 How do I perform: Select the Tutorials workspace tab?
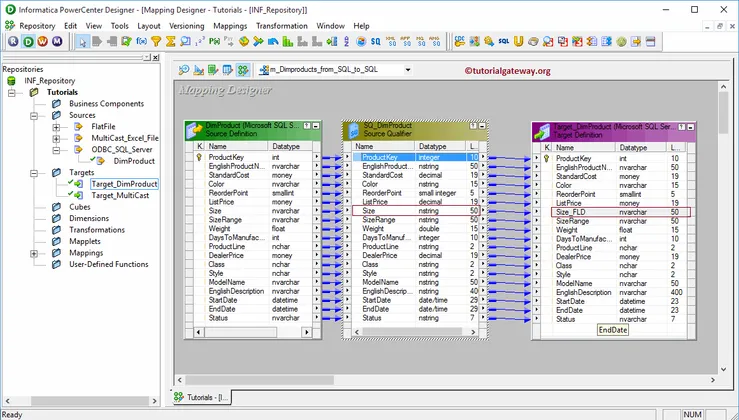click(x=201, y=397)
